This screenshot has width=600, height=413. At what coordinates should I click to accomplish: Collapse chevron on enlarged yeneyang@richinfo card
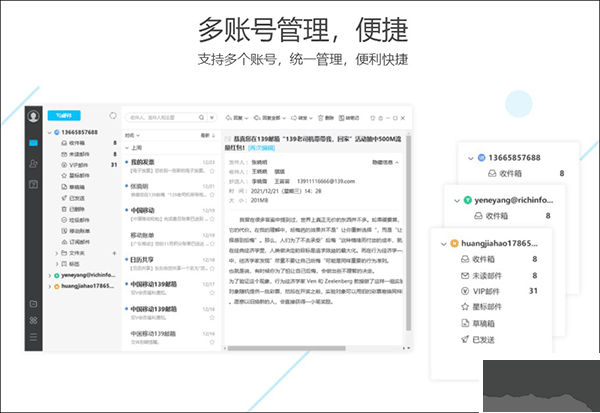point(457,201)
